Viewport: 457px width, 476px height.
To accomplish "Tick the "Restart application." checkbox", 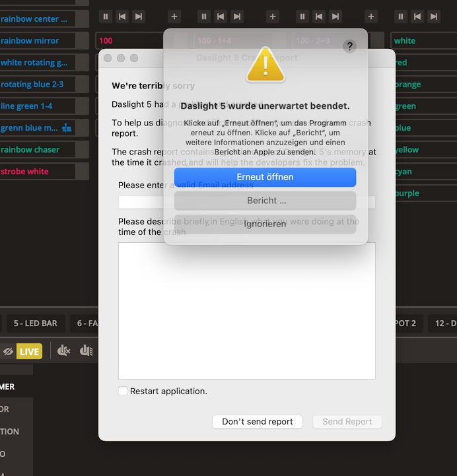I will (123, 391).
